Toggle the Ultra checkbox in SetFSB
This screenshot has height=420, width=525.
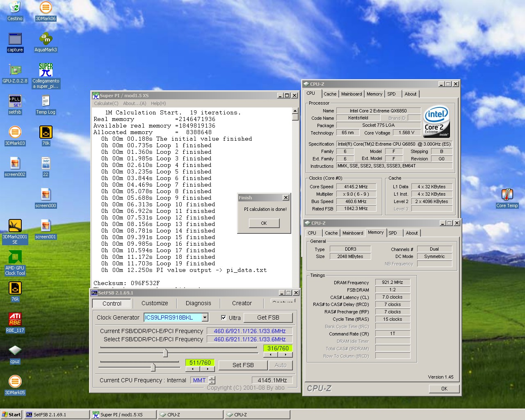224,317
